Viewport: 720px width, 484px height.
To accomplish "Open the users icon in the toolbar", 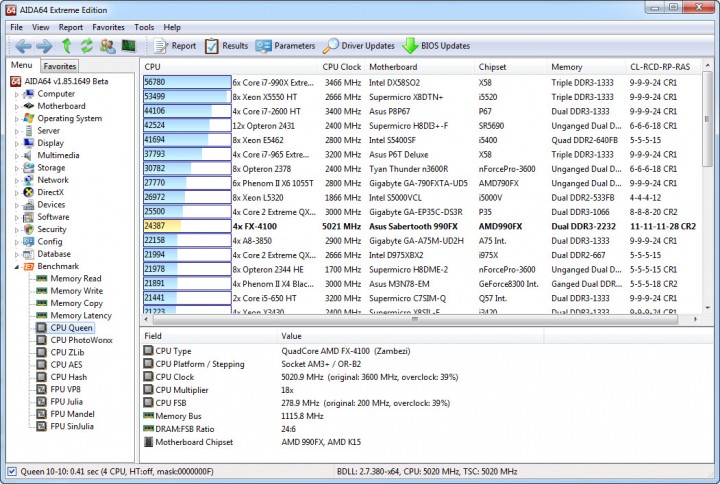I will (x=107, y=46).
